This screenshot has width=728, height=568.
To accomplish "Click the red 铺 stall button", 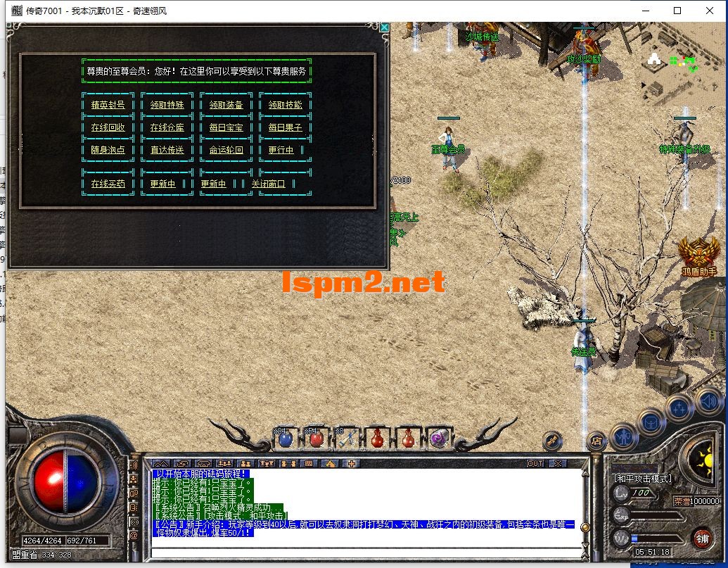I will (x=702, y=537).
